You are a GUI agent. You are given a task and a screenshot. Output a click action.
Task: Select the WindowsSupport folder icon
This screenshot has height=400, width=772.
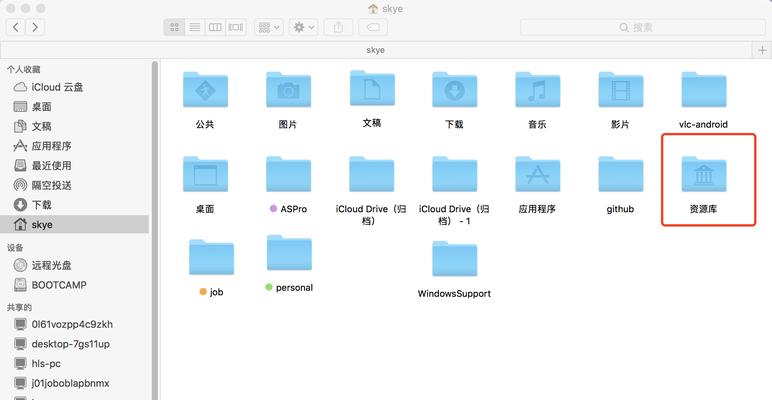coord(454,259)
